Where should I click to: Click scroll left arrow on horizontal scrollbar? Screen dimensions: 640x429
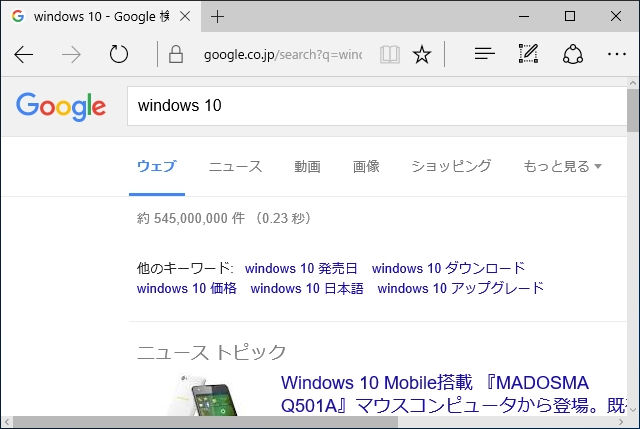[7, 422]
